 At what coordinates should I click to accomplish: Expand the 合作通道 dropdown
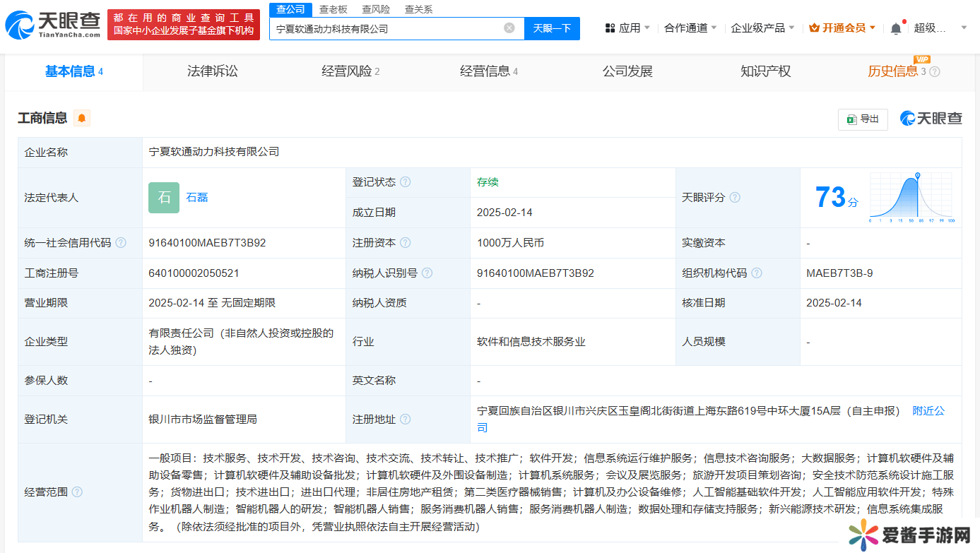[x=690, y=28]
